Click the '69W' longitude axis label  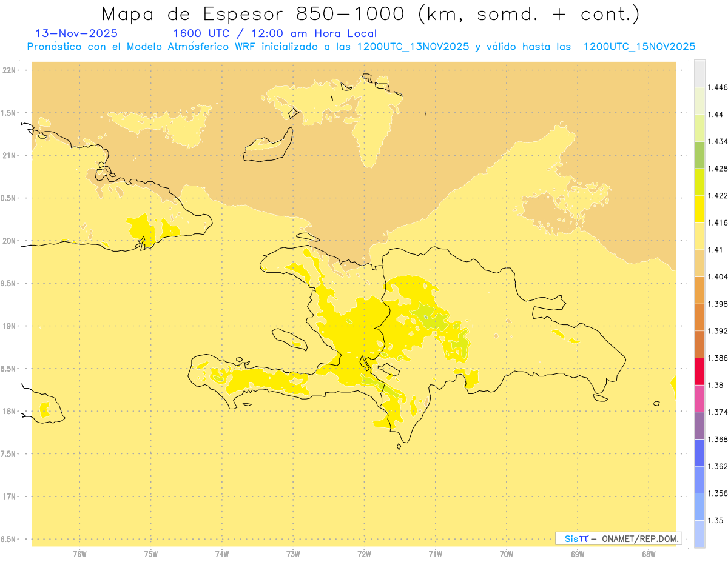[x=578, y=554]
